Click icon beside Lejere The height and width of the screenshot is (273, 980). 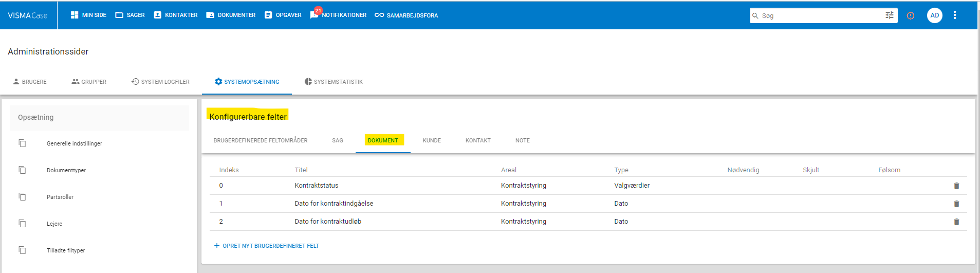pos(22,223)
